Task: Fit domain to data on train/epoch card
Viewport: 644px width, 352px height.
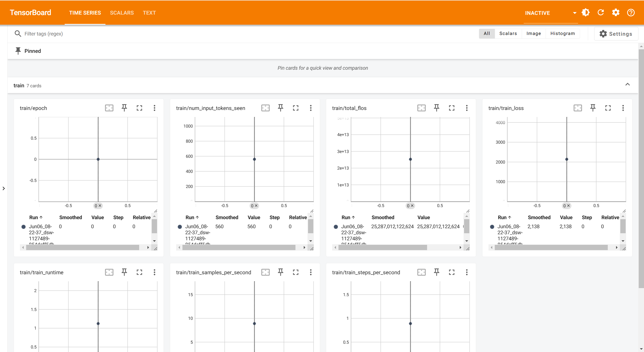Action: pyautogui.click(x=109, y=108)
